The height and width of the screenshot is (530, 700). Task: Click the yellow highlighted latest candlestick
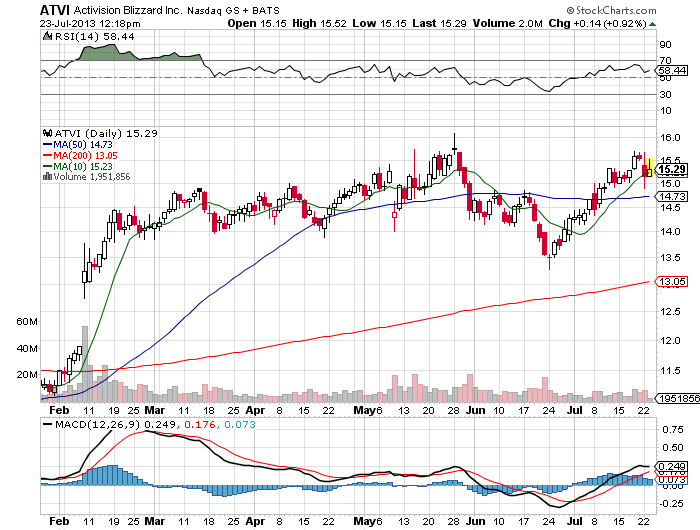click(650, 168)
